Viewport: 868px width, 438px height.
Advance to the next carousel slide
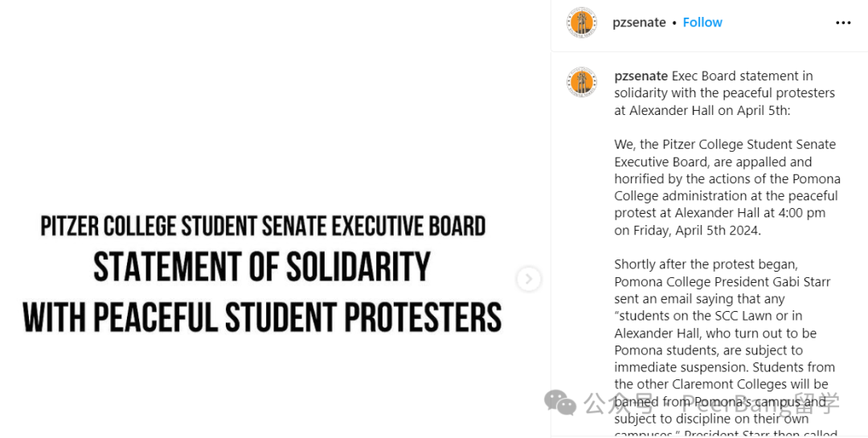[x=528, y=279]
